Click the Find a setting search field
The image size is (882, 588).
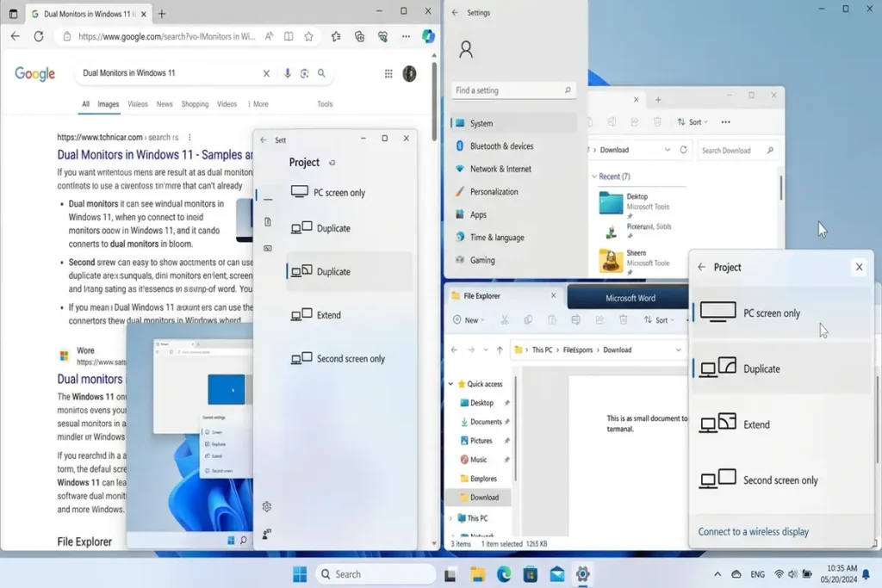click(513, 90)
